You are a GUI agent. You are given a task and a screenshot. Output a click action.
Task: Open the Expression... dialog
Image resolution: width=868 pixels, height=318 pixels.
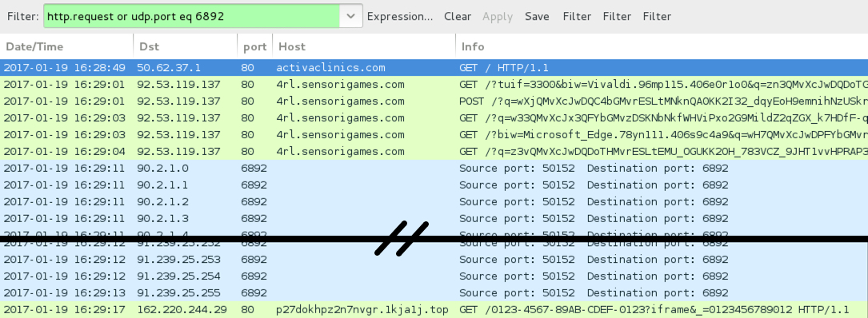click(400, 16)
